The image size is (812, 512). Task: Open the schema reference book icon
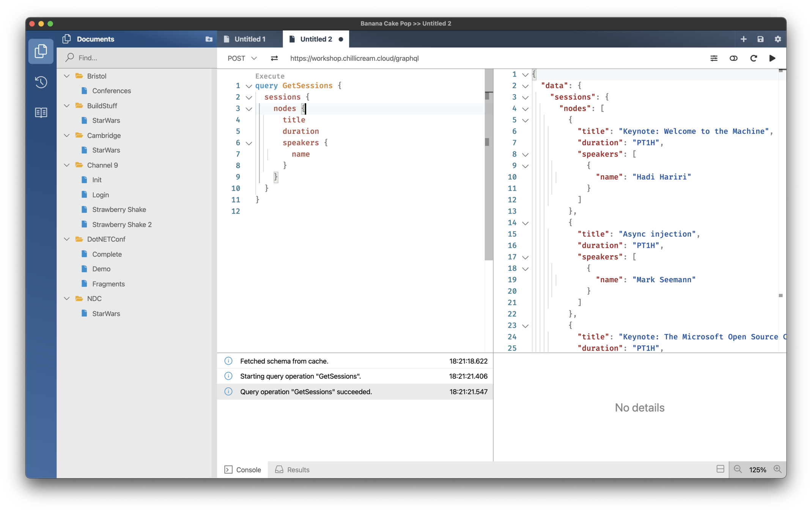point(41,112)
